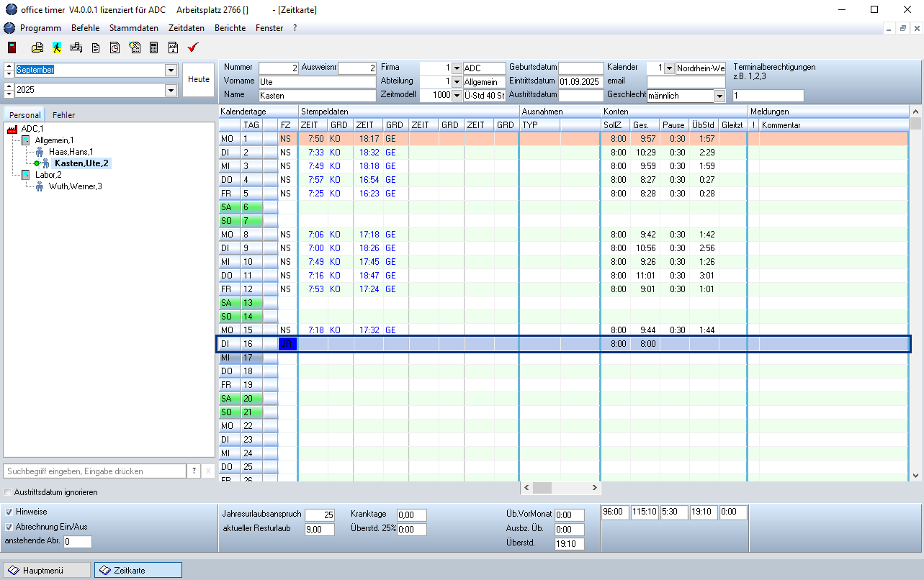Click the exit door icon in the toolbar
924x580 pixels.
(12, 48)
